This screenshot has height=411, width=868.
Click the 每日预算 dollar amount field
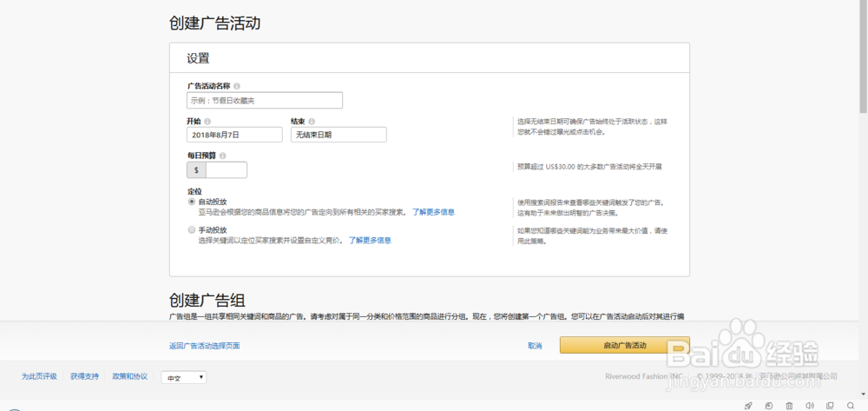[226, 169]
